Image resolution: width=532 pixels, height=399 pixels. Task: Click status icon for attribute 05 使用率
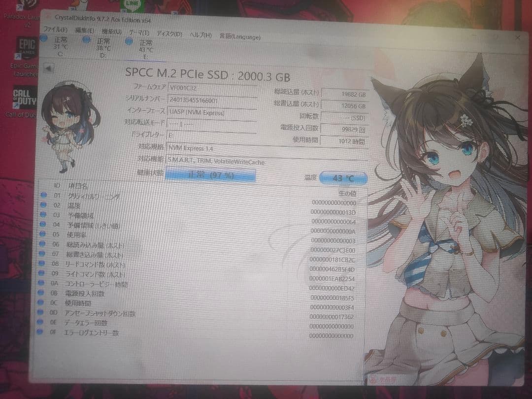tap(42, 234)
